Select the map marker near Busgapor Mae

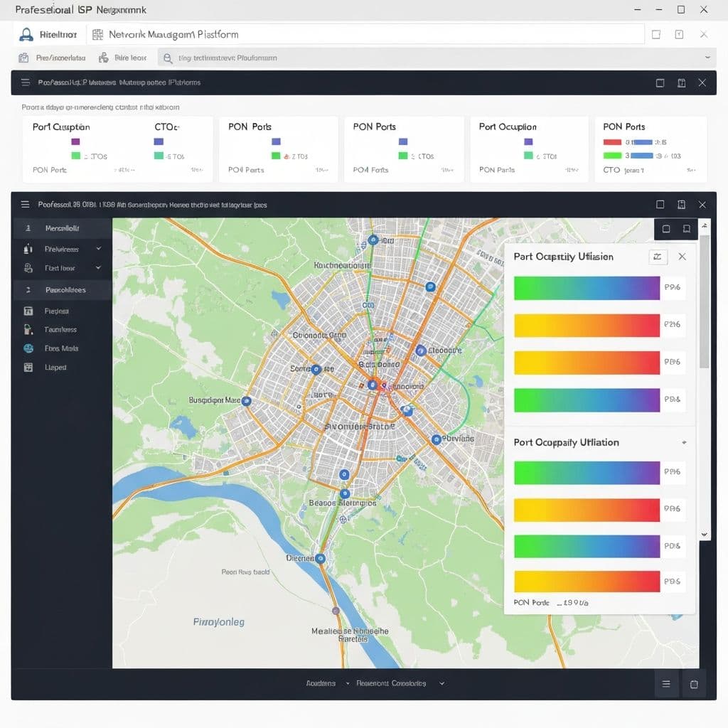click(x=247, y=401)
